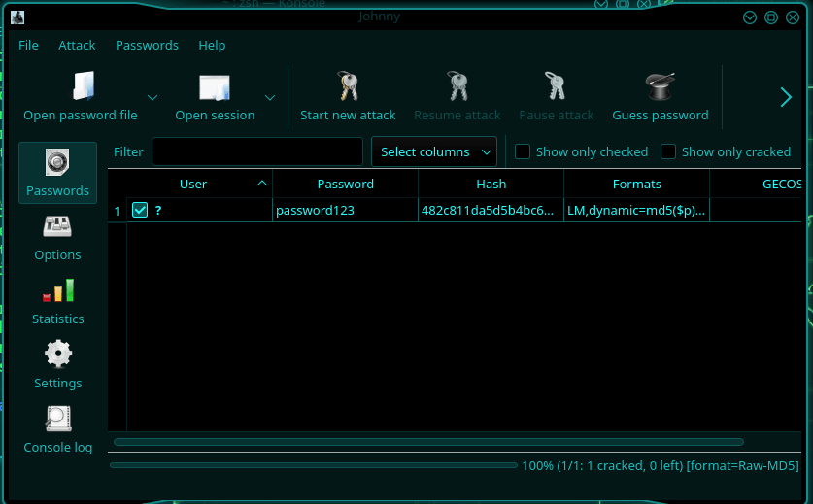The image size is (813, 504).
Task: Click the Guess password hat icon
Action: click(660, 87)
